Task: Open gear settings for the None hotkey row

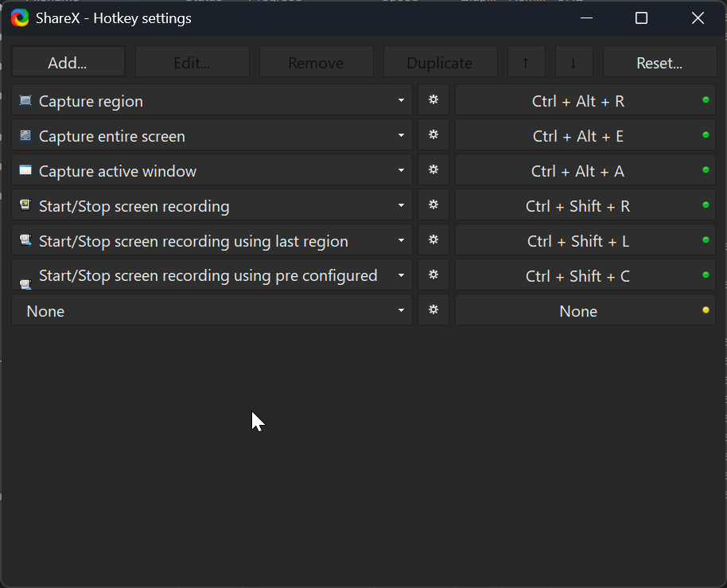Action: point(433,310)
